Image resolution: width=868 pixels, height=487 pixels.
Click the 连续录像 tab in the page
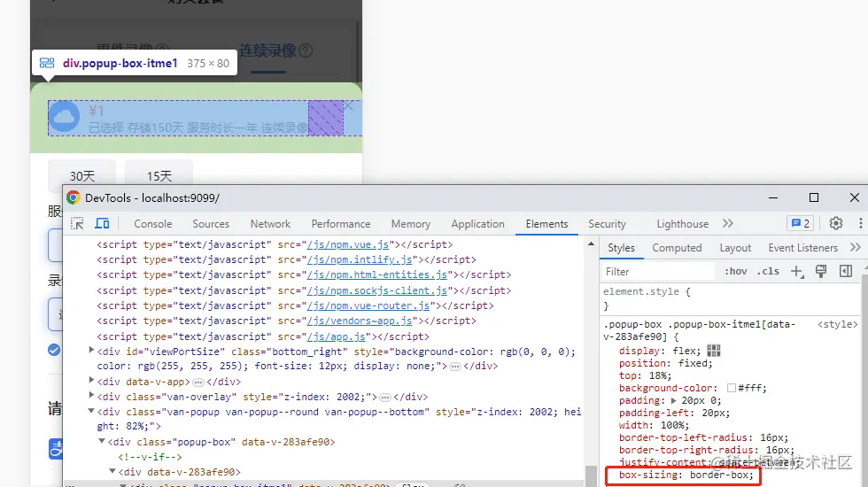click(x=267, y=51)
